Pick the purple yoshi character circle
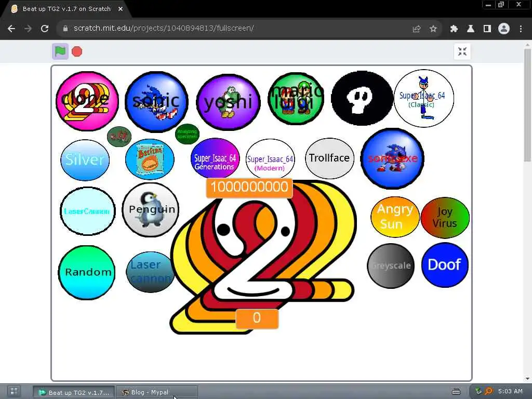Screen dimensions: 532x399 click(229, 102)
